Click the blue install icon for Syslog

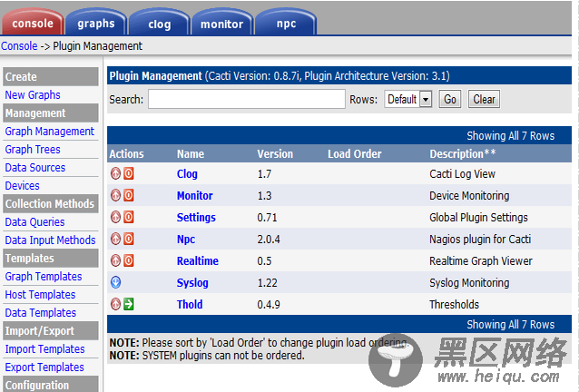pyautogui.click(x=115, y=282)
